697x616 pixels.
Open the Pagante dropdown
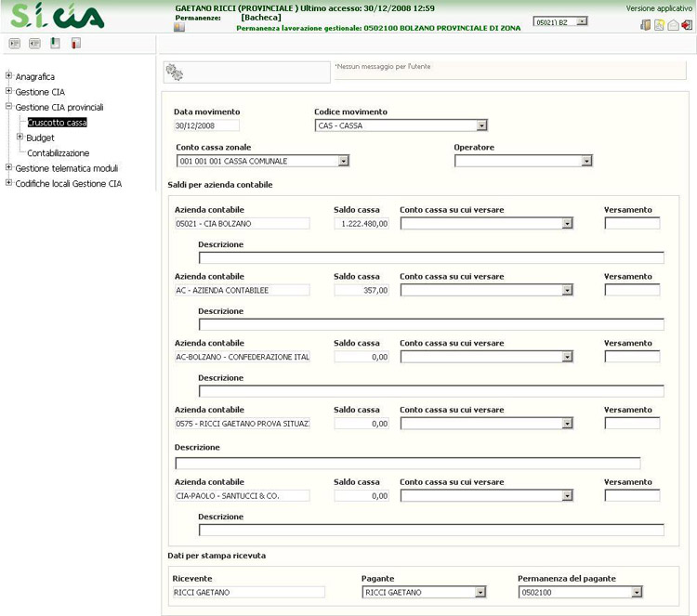coord(424,592)
